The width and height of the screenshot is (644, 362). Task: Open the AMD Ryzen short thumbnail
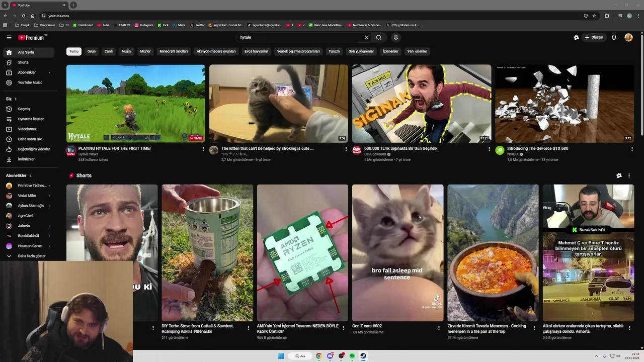tap(302, 253)
